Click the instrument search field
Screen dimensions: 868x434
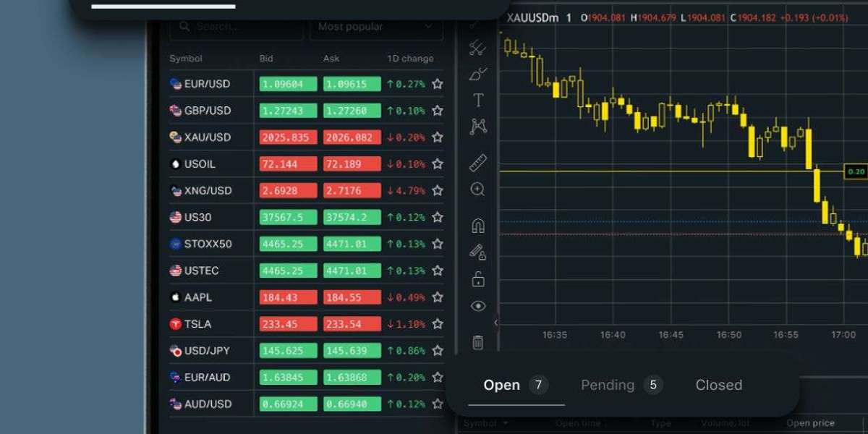point(237,27)
